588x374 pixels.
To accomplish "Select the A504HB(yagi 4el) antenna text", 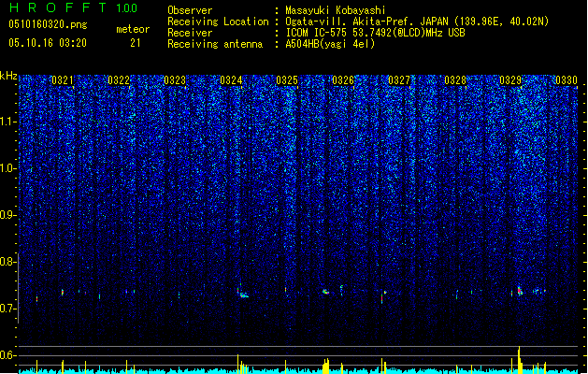I will pyautogui.click(x=330, y=44).
